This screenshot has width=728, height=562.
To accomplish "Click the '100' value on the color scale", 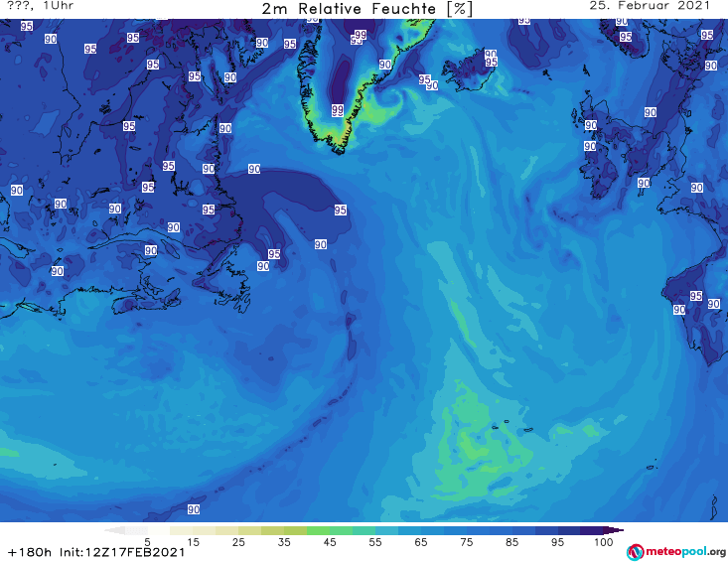I will (x=604, y=542).
